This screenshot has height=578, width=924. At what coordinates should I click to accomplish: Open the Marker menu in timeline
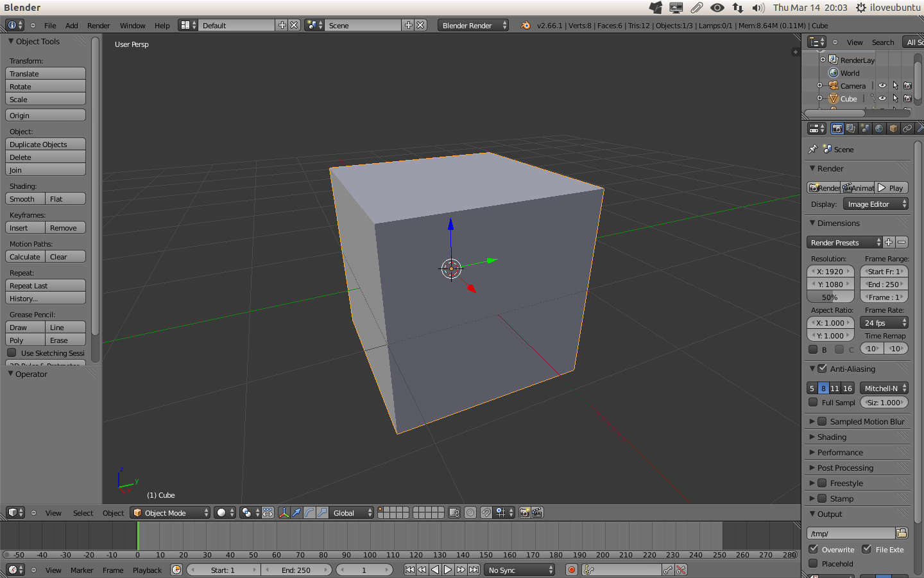point(81,570)
